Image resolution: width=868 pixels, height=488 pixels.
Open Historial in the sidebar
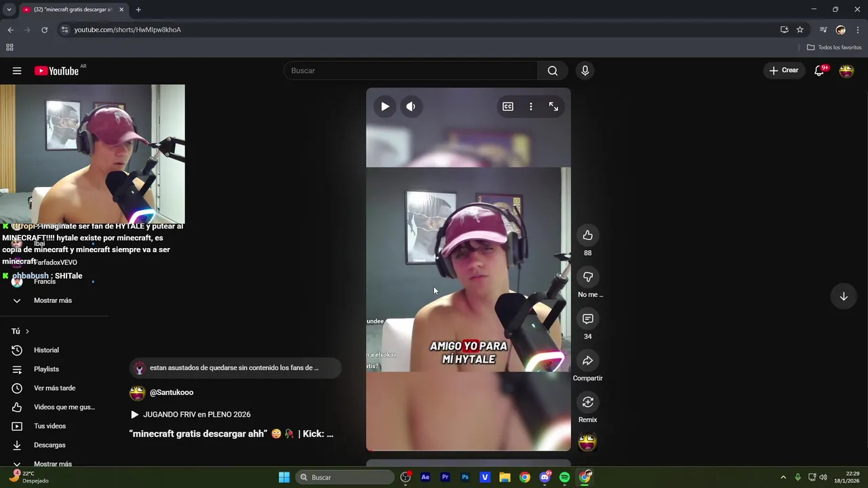(x=46, y=350)
